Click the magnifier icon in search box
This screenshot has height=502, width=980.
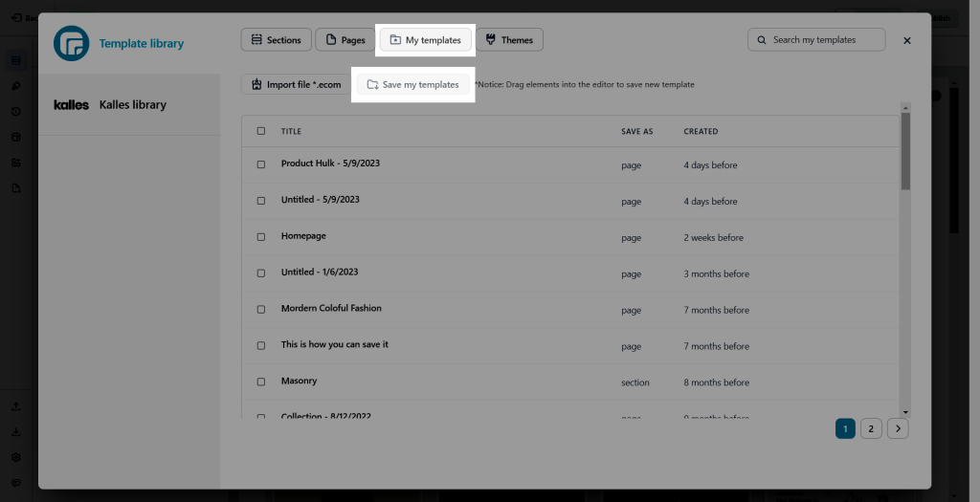click(x=762, y=40)
